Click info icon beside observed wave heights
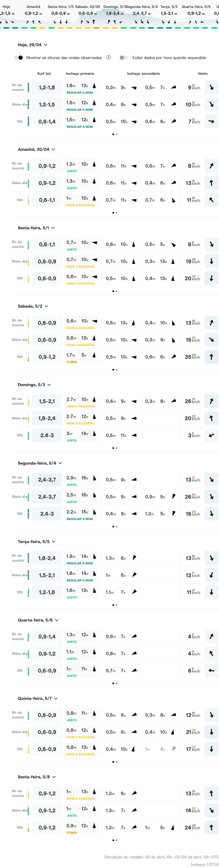This screenshot has height=868, width=219. point(109,57)
